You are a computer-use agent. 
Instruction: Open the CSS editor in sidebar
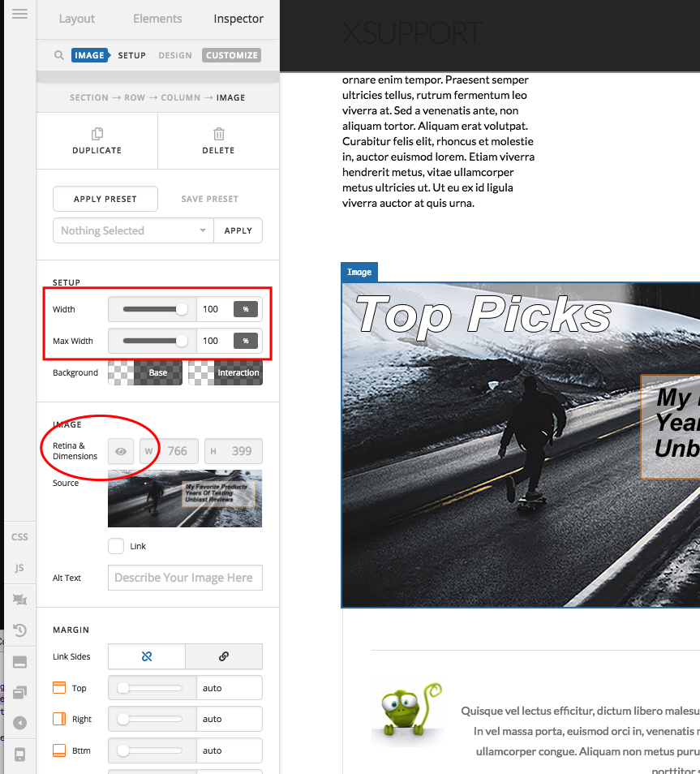pos(19,537)
